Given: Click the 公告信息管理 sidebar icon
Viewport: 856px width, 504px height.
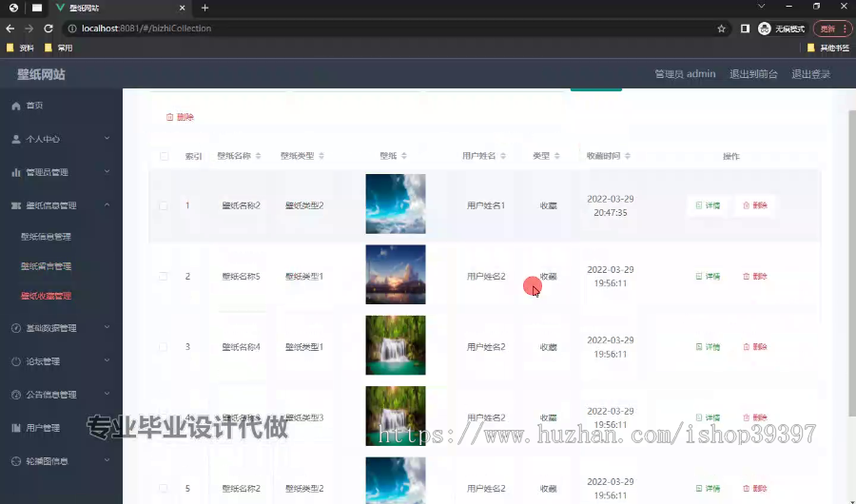Looking at the screenshot, I should click(16, 395).
